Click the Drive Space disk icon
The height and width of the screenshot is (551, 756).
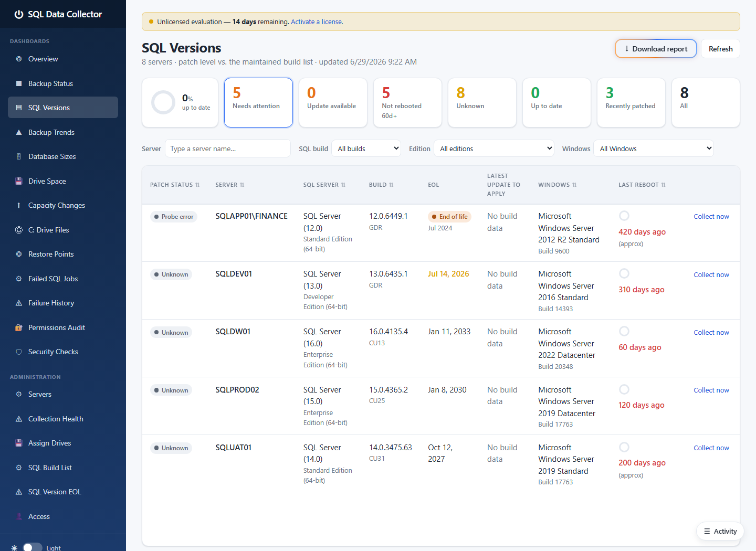(19, 181)
